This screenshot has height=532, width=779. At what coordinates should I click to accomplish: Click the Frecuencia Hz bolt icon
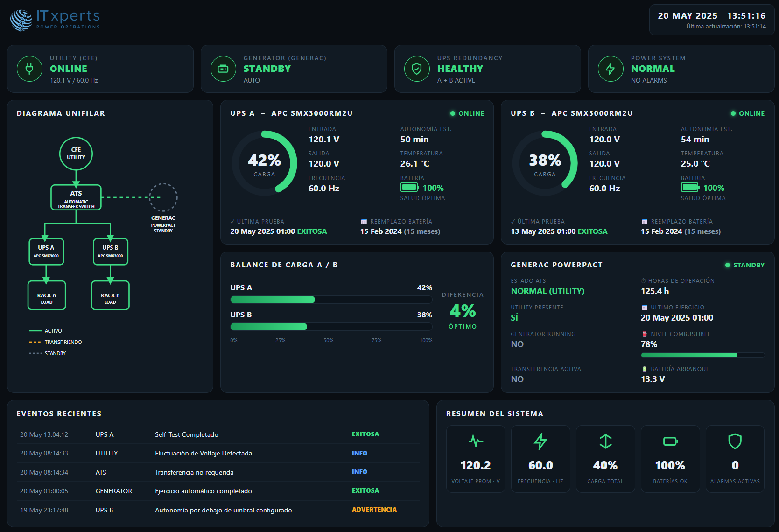click(x=540, y=441)
